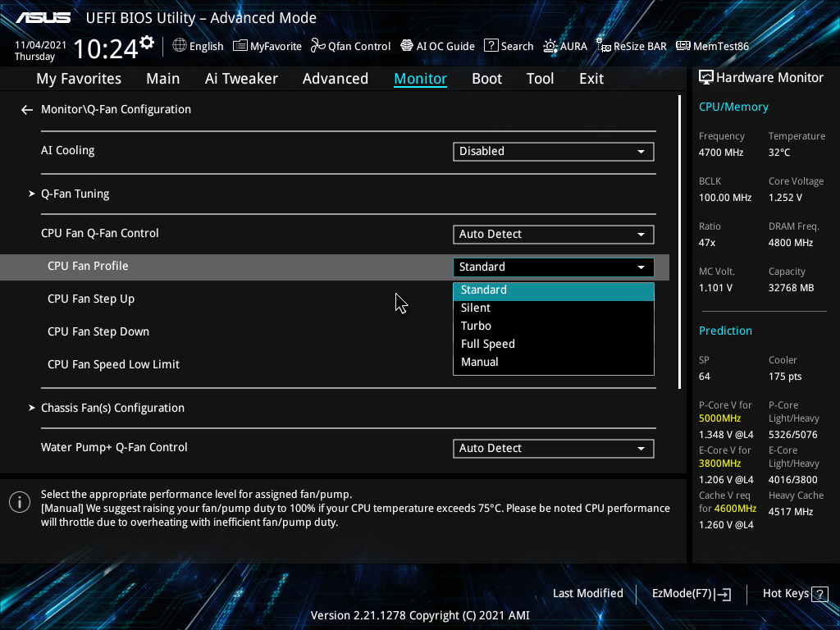Click the main panel vertical scrollbar
The height and width of the screenshot is (630, 840).
tap(679, 242)
